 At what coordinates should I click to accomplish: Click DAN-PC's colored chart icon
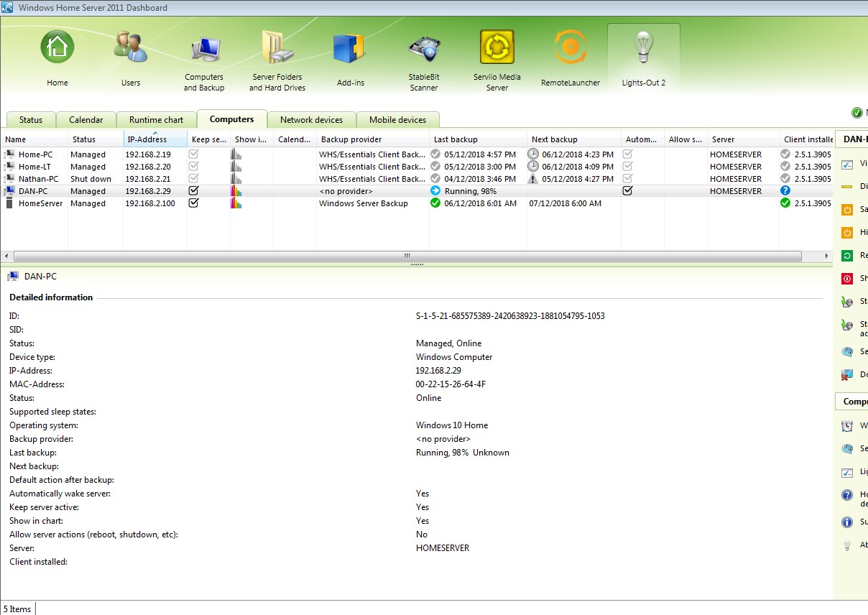coord(235,191)
